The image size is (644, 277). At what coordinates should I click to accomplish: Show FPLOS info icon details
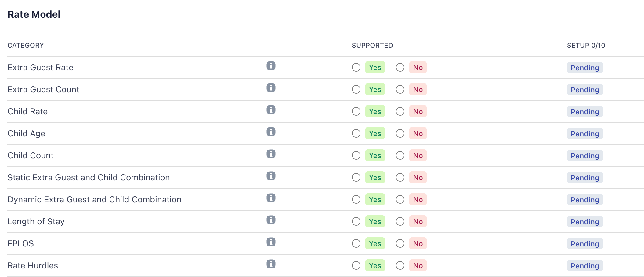[271, 242]
